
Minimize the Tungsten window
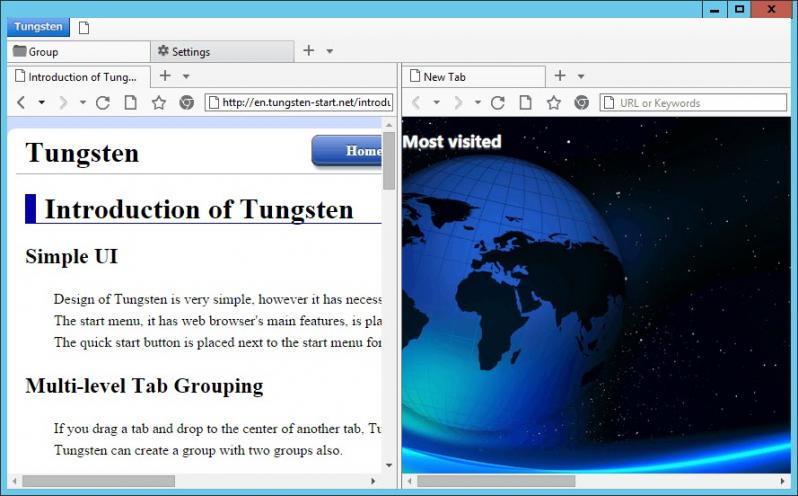[x=715, y=10]
